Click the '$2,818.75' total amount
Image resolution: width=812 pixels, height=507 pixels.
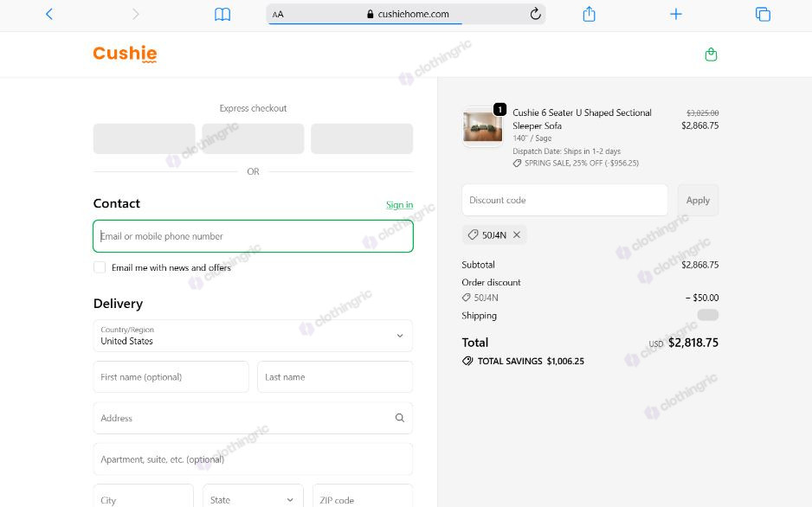(x=693, y=343)
